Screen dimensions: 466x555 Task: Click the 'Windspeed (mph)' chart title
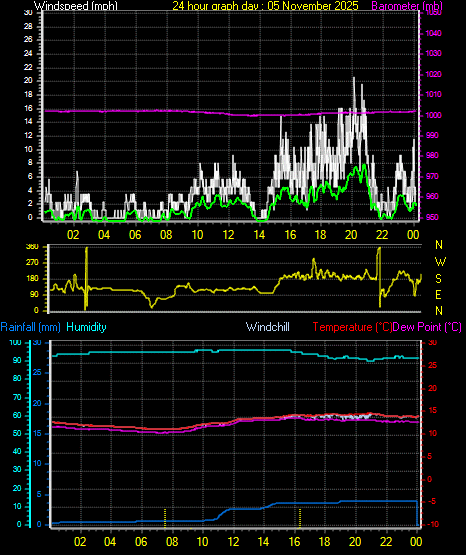pos(76,6)
